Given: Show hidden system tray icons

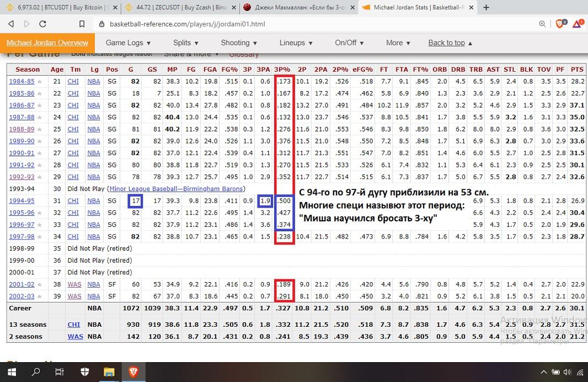Looking at the screenshot, I should click(543, 372).
